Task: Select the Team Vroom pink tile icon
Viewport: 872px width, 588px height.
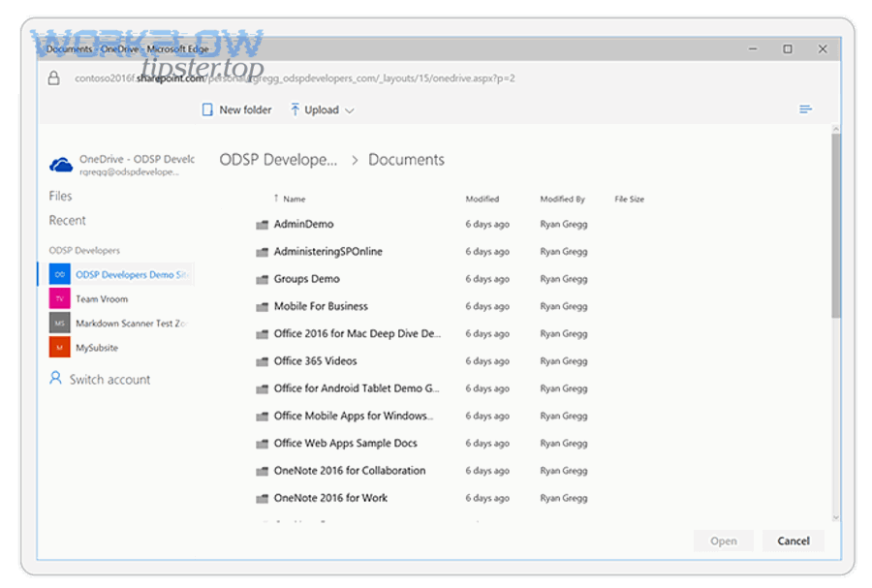Action: (59, 299)
